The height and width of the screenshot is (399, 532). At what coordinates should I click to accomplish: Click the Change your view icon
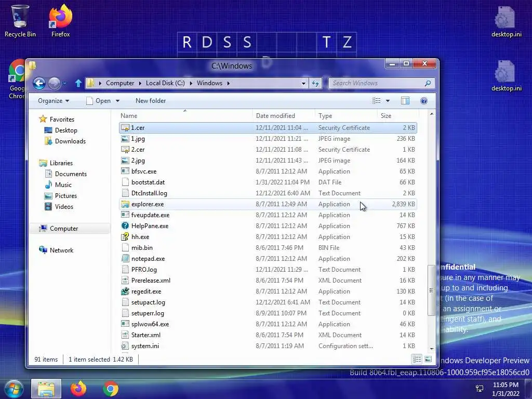tap(376, 101)
